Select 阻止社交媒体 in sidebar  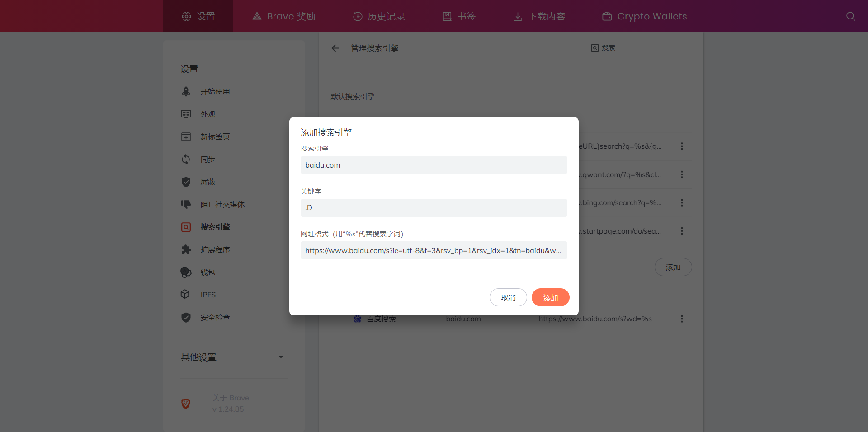pos(222,205)
